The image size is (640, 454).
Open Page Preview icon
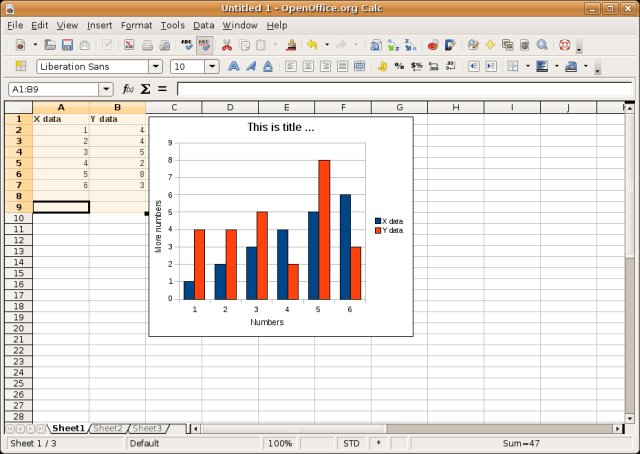pos(164,45)
